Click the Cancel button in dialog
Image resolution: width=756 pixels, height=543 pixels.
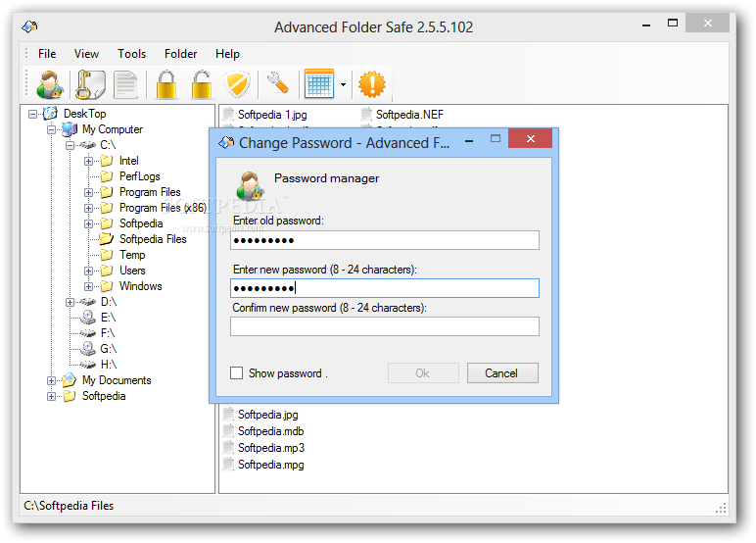point(502,373)
